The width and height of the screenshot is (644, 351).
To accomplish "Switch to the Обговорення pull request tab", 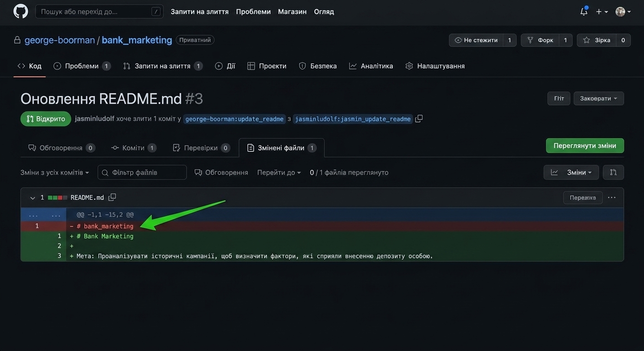I will click(x=61, y=148).
